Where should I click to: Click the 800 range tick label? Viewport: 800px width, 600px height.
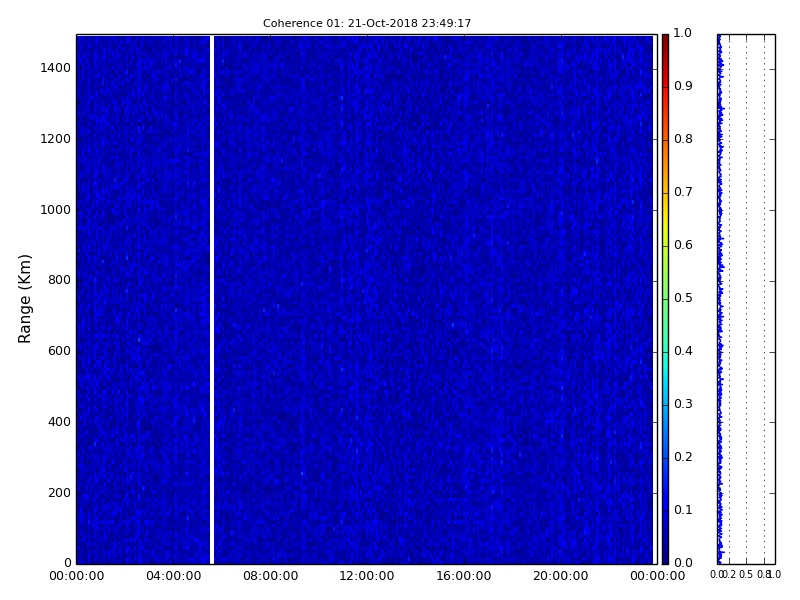coord(59,280)
